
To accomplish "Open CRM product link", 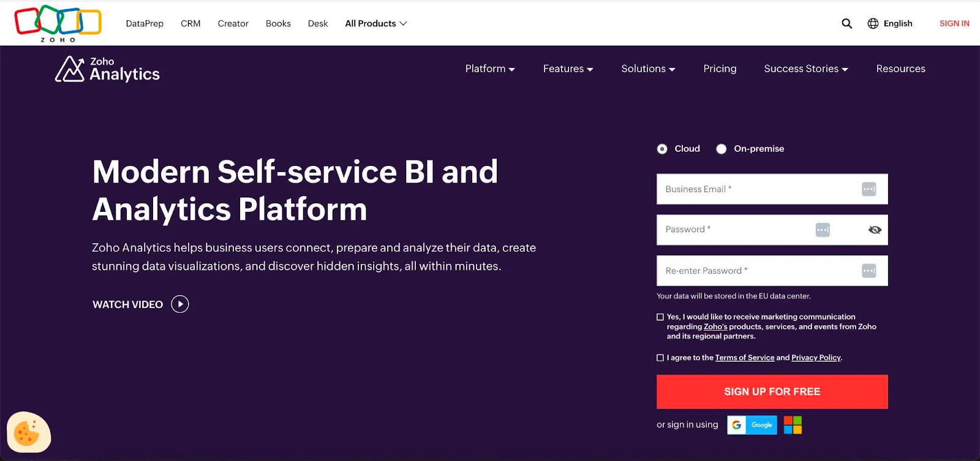I will click(190, 23).
